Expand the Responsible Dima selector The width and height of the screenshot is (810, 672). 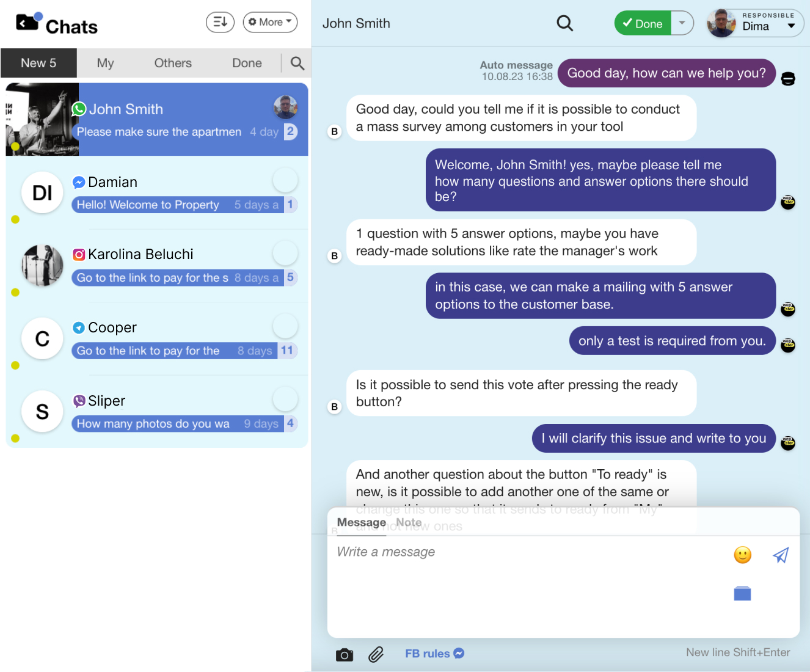pos(755,23)
